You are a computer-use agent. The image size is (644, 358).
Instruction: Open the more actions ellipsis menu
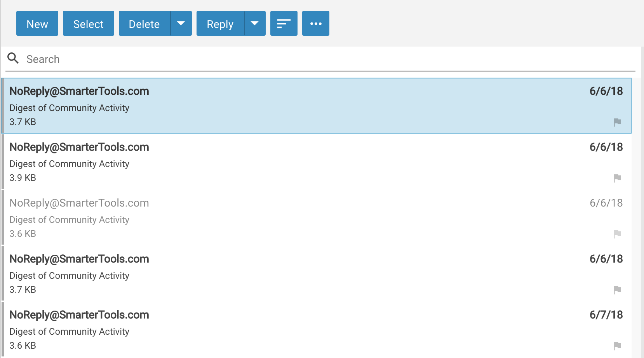tap(315, 24)
